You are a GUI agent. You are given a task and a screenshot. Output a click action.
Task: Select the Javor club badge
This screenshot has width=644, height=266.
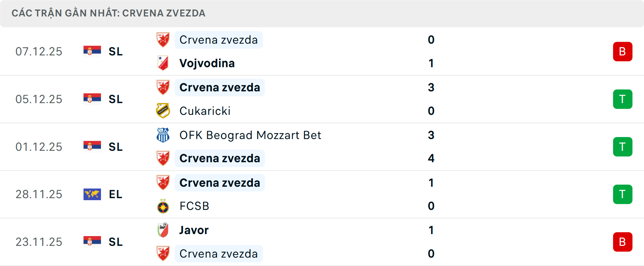(163, 230)
